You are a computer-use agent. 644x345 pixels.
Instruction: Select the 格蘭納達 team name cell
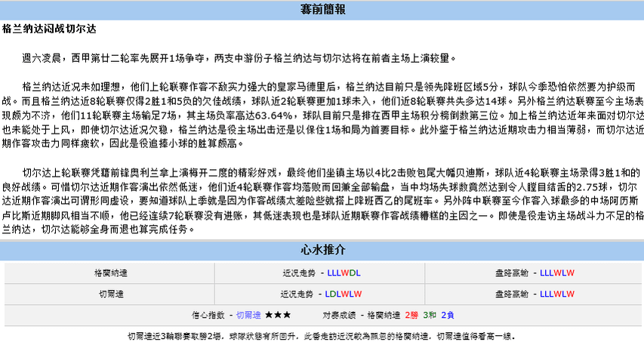110,273
